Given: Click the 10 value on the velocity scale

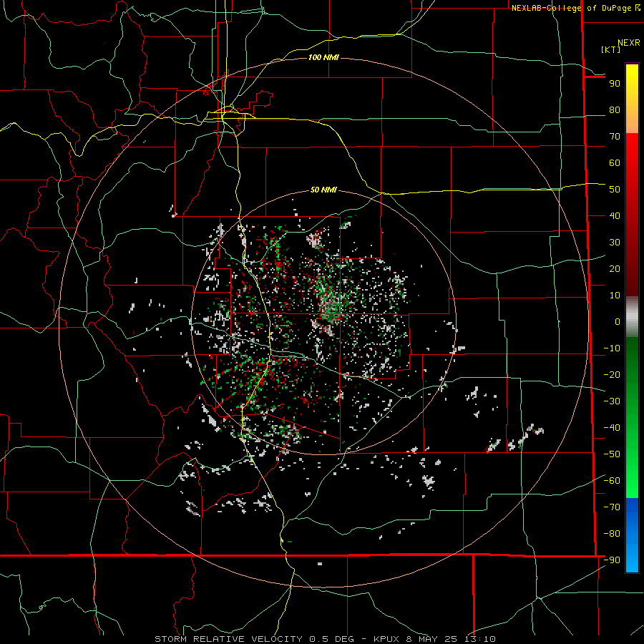Looking at the screenshot, I should point(615,296).
